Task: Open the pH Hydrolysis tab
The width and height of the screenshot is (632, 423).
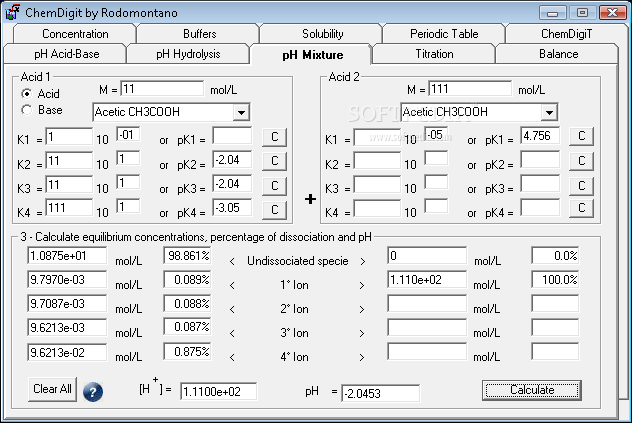Action: [x=188, y=54]
